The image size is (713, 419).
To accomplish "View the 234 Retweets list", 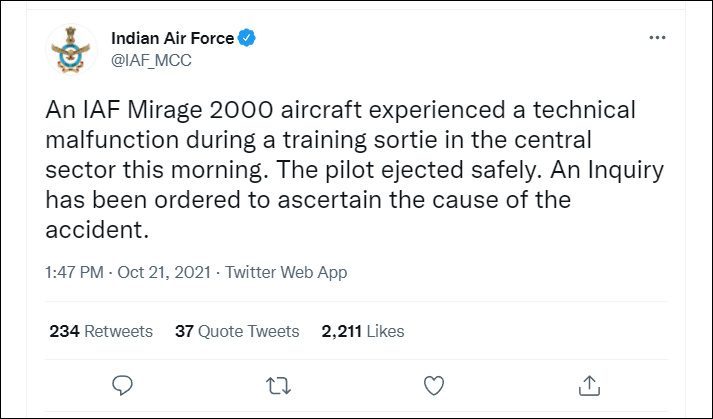I will [x=101, y=331].
